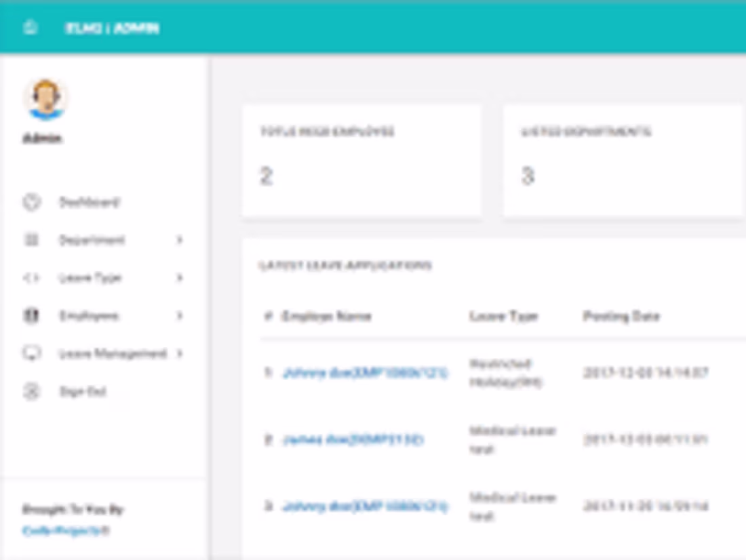Click the Latest Leave Applications heading
The height and width of the screenshot is (560, 746).
(x=345, y=265)
